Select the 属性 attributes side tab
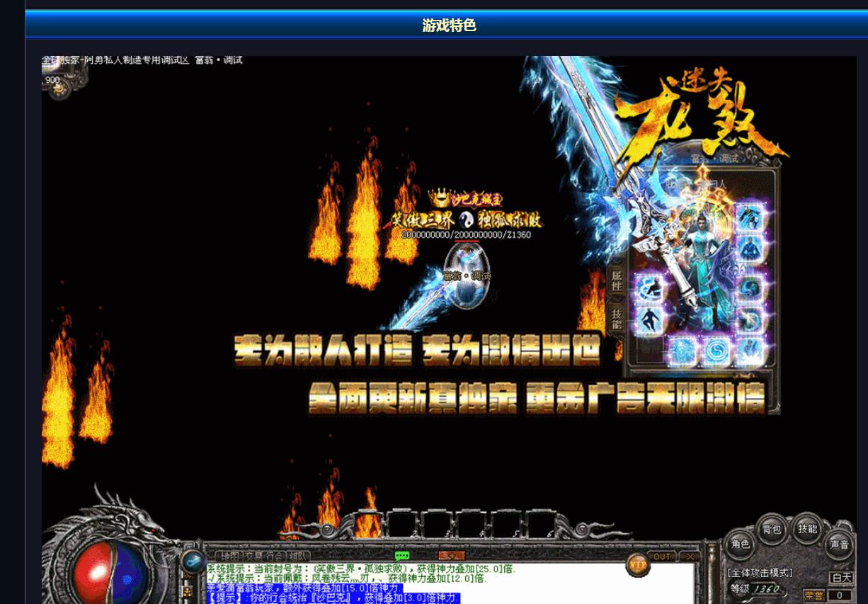The image size is (868, 604). (616, 281)
